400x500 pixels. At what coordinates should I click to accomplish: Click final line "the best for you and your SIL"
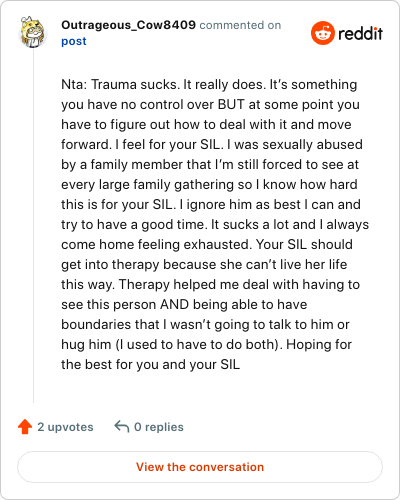coord(150,364)
